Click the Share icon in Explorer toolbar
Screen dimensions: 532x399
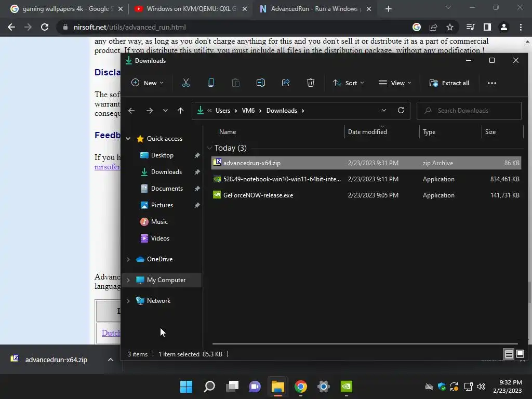pos(286,83)
